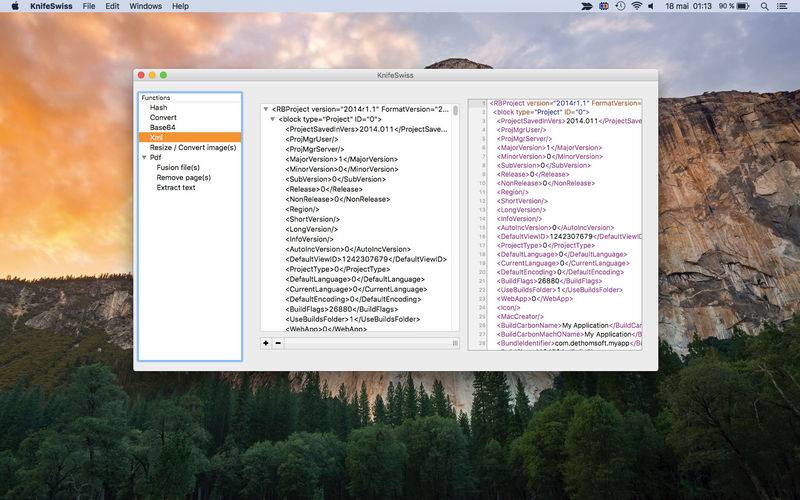The image size is (800, 500).
Task: Click the grip handle beside bottom bar
Action: 455,343
